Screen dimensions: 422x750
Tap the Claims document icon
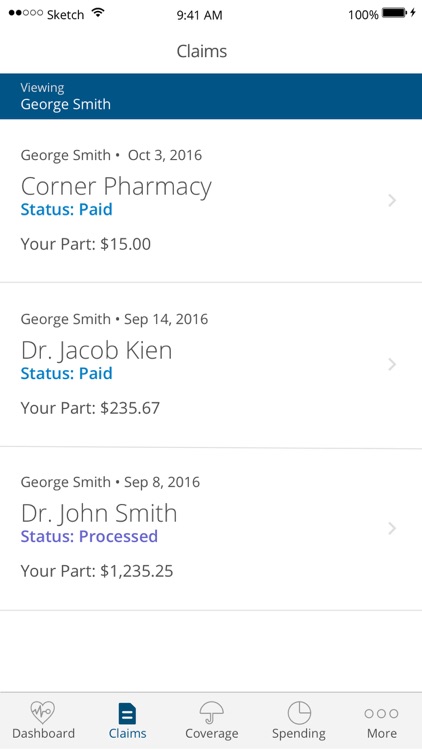pyautogui.click(x=127, y=714)
